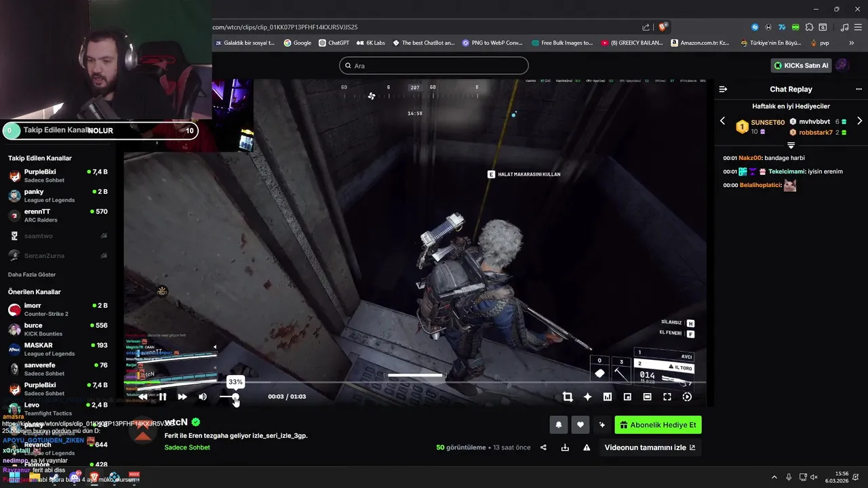868x488 pixels.
Task: Expand the top gifters leaderboard handle
Action: (791, 145)
